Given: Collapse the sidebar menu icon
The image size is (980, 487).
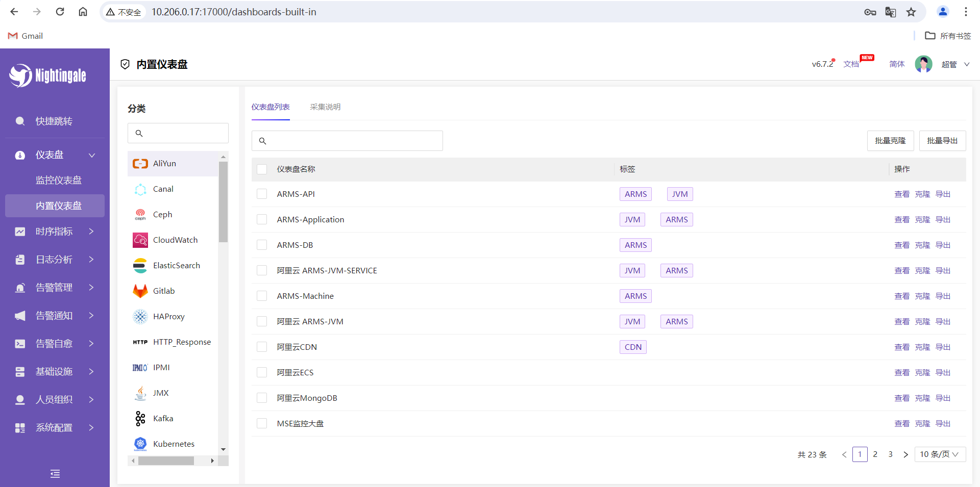Looking at the screenshot, I should tap(55, 474).
